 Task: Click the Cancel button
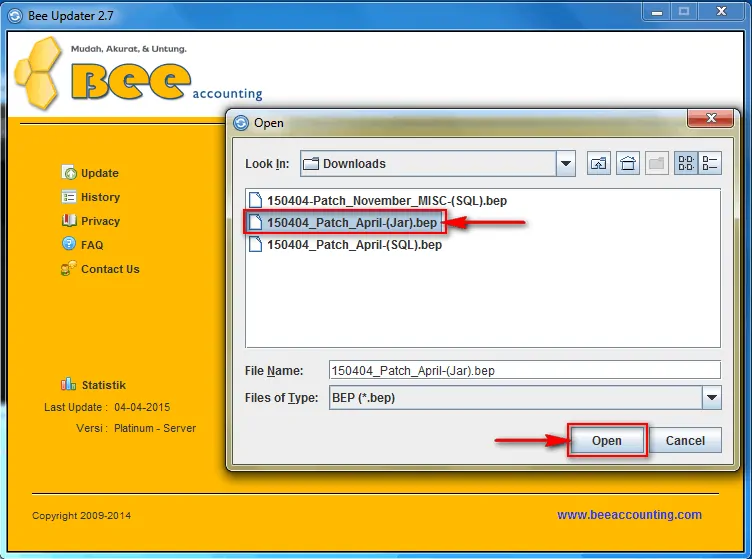[x=685, y=440]
